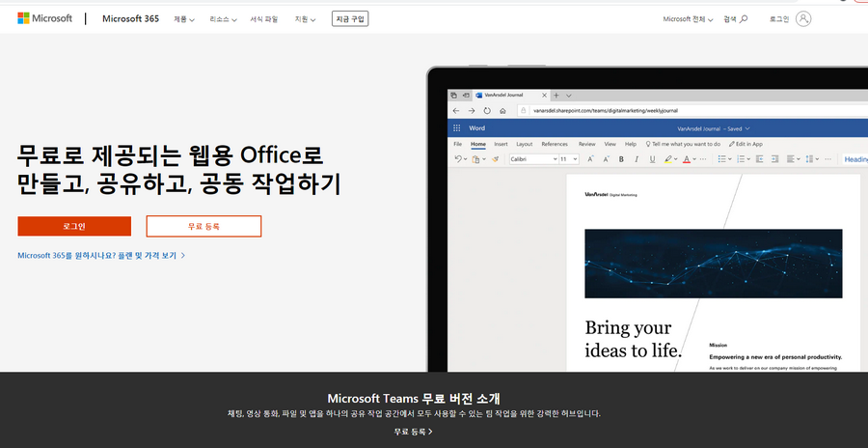Image resolution: width=868 pixels, height=448 pixels.
Task: Go back in the VanArsdel browser window
Action: pos(456,111)
